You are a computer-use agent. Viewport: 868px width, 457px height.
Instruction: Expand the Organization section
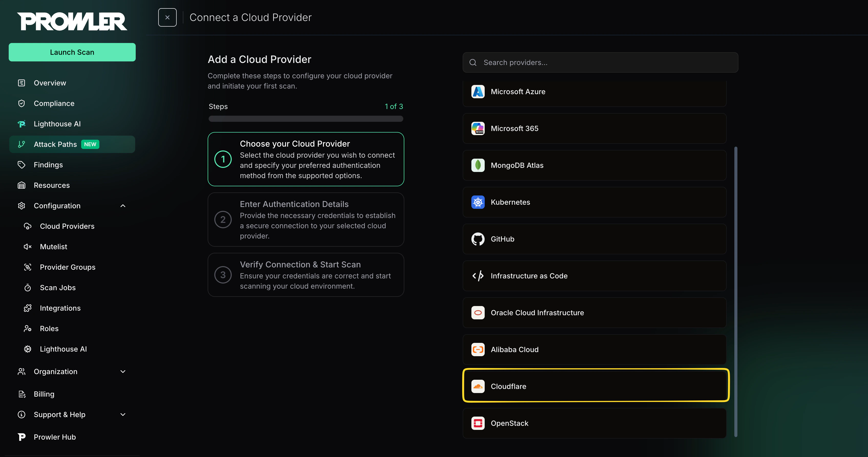tap(123, 372)
